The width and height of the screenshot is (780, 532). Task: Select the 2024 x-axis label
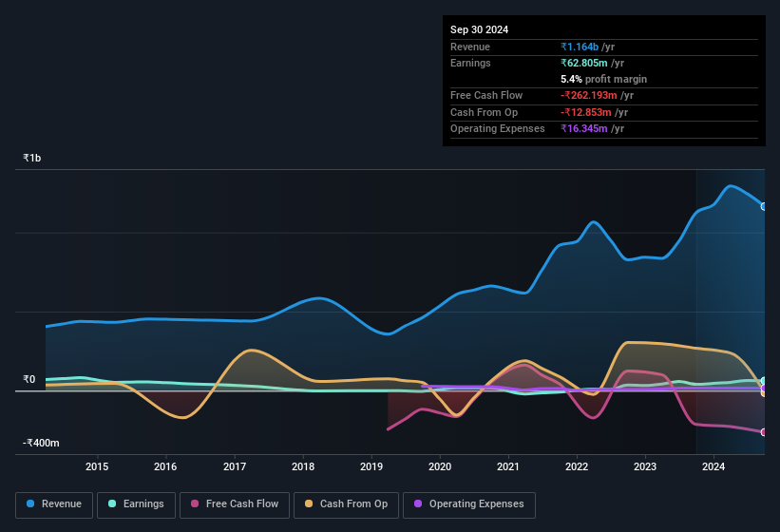tap(713, 466)
